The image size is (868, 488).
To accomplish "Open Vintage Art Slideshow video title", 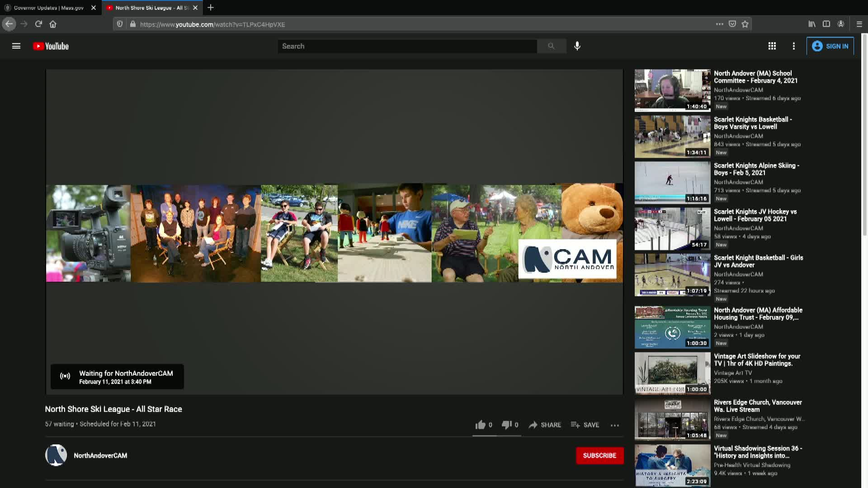I will click(757, 360).
